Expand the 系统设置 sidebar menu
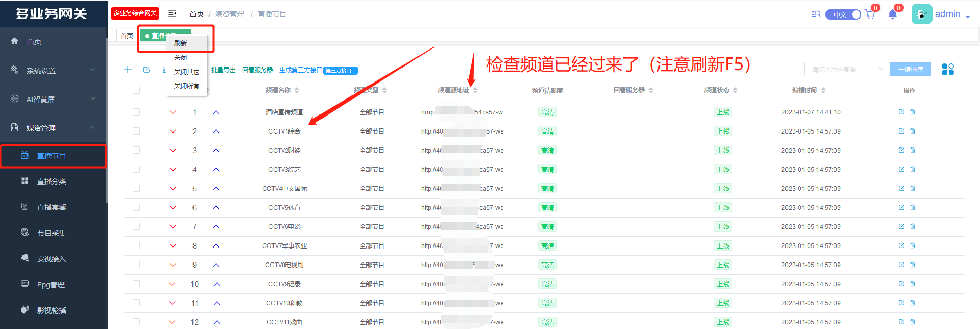Viewport: 980px width, 329px height. coord(53,71)
